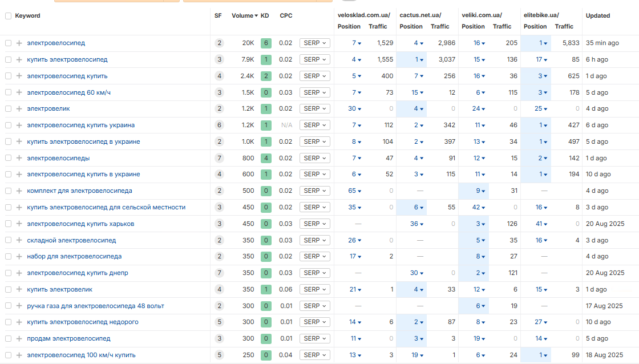This screenshot has width=639, height=364.
Task: Click plus icon for электровелосипед купить в украине
Action: [19, 175]
